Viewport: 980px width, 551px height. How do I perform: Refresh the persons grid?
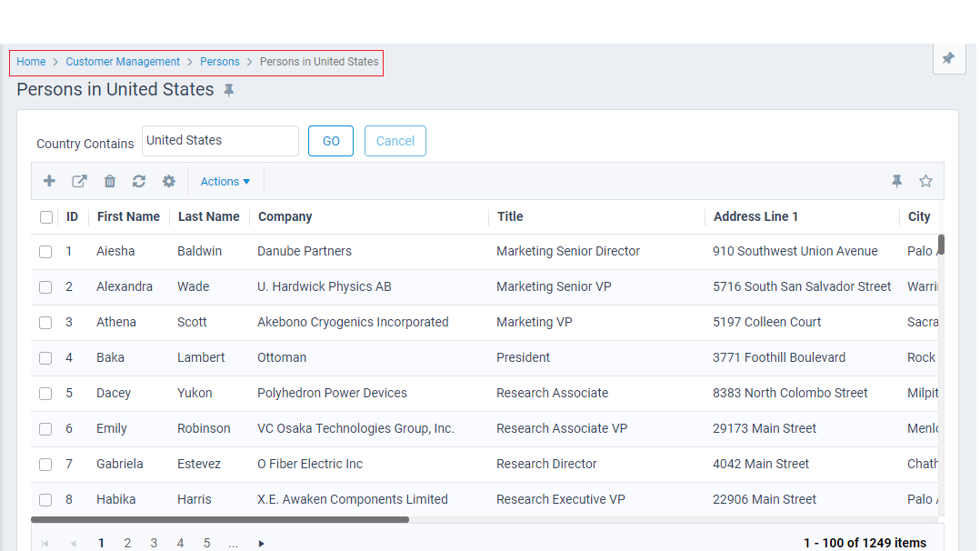(x=138, y=181)
